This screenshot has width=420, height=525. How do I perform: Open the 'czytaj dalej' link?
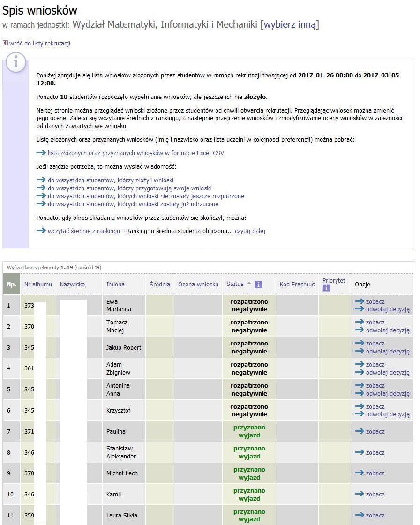[x=250, y=231]
